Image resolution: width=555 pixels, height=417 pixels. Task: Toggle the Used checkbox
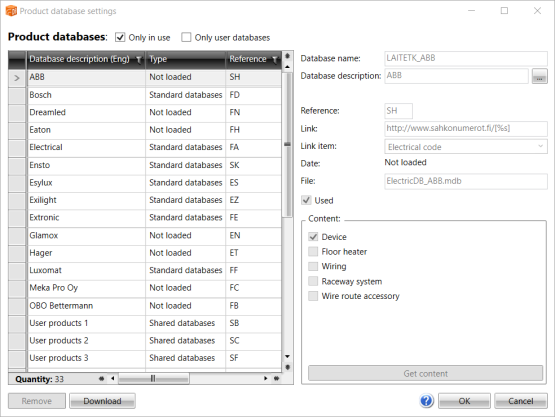[x=306, y=200]
